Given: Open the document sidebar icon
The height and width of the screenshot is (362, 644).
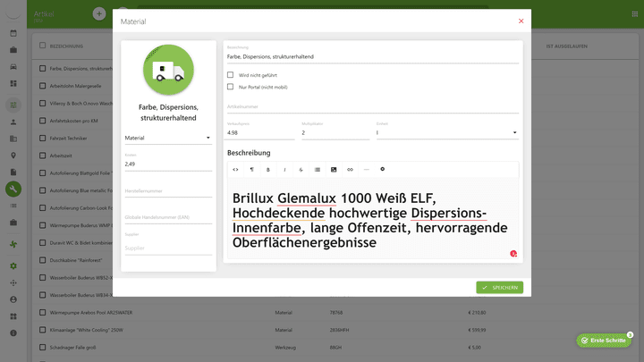Looking at the screenshot, I should [13, 172].
